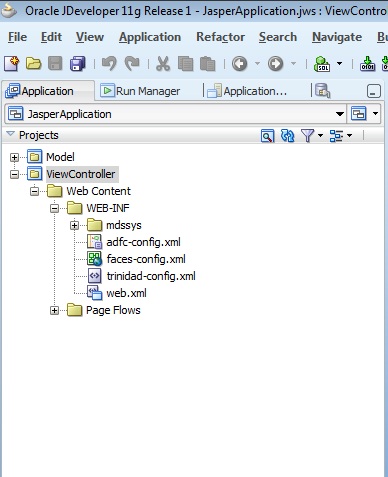This screenshot has height=477, width=388.
Task: Click the Cut scissors icon
Action: (163, 63)
